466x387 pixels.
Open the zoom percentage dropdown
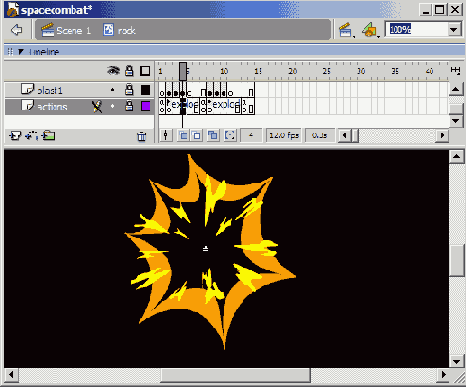[x=453, y=30]
